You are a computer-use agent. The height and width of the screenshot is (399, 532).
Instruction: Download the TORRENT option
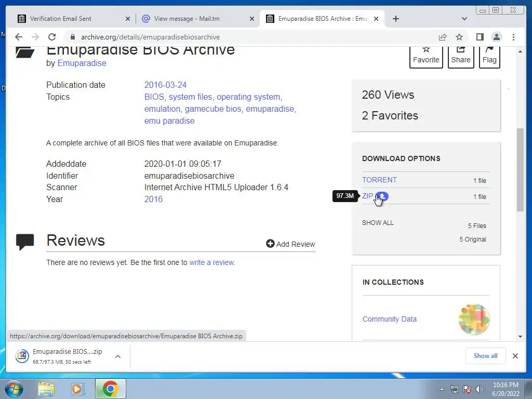coord(379,180)
